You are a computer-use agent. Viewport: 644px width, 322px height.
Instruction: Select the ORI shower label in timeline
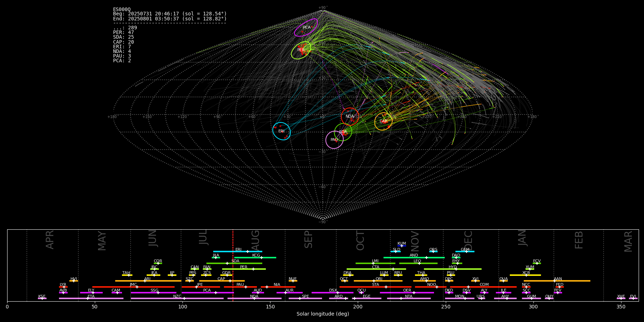point(379,279)
